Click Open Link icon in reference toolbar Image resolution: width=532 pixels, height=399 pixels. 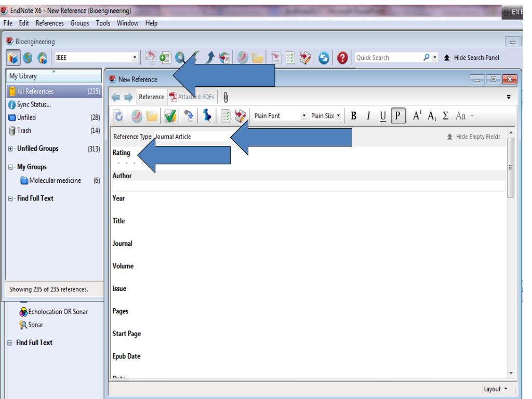pos(137,116)
